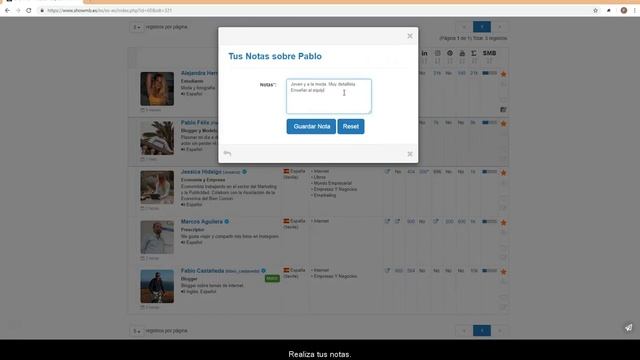
Task: Open the browser profile avatar
Action: (x=624, y=11)
